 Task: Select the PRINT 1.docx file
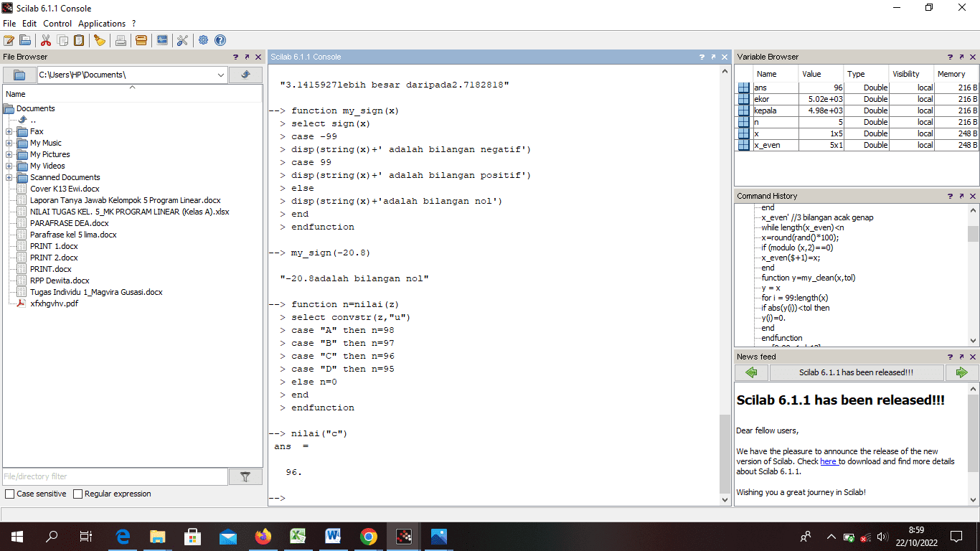[54, 246]
